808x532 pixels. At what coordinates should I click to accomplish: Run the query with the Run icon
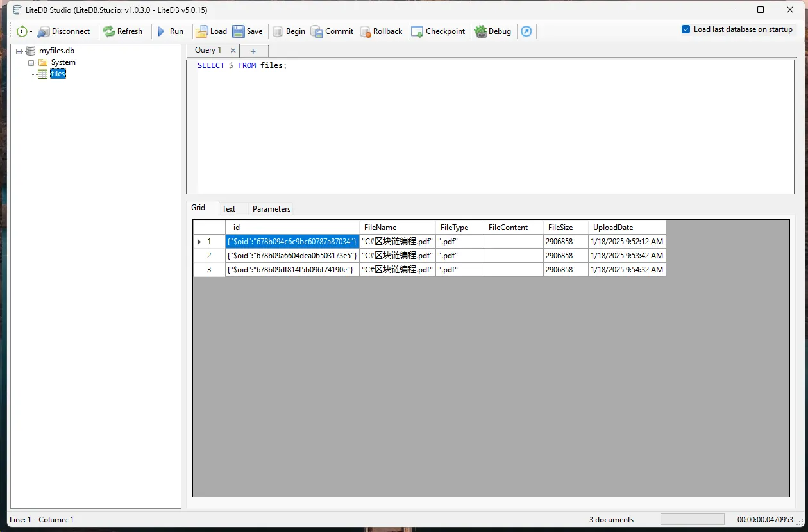(162, 31)
